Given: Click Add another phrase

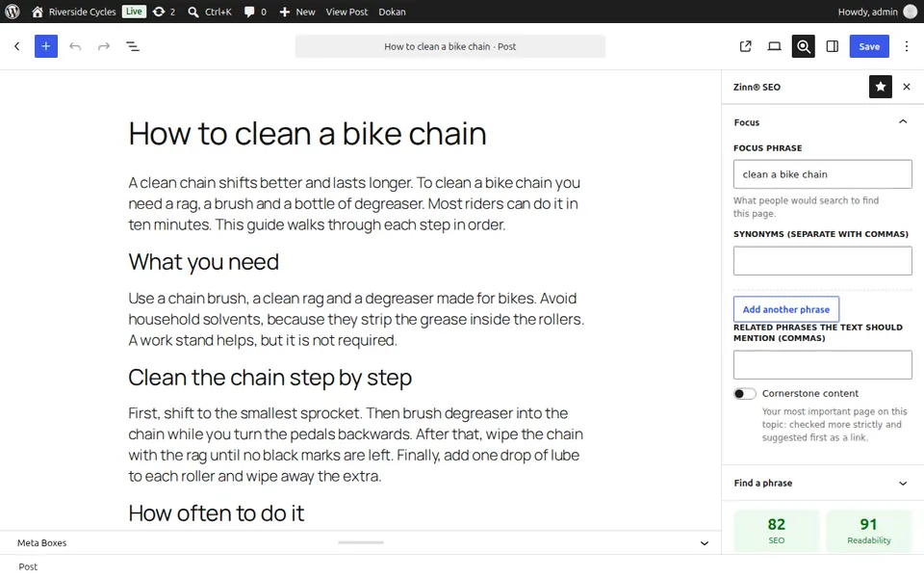Looking at the screenshot, I should coord(786,309).
